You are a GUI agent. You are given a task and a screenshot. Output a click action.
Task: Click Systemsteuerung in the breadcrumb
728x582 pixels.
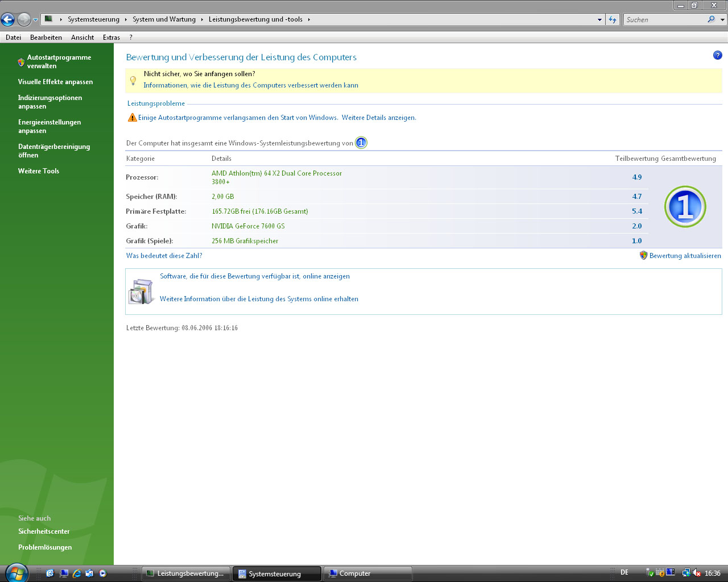coord(93,19)
